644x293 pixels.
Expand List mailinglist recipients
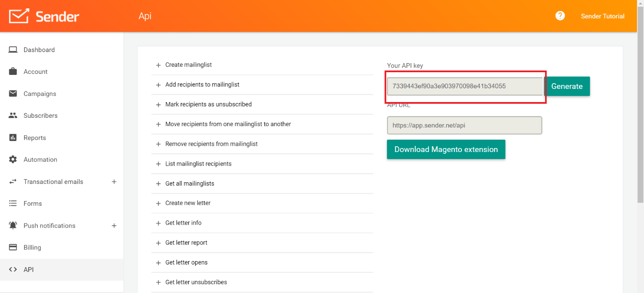(x=262, y=164)
